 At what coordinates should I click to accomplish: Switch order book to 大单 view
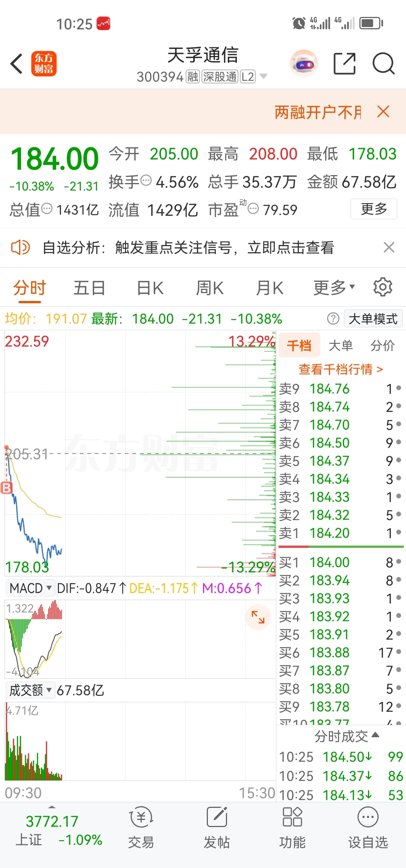(341, 345)
